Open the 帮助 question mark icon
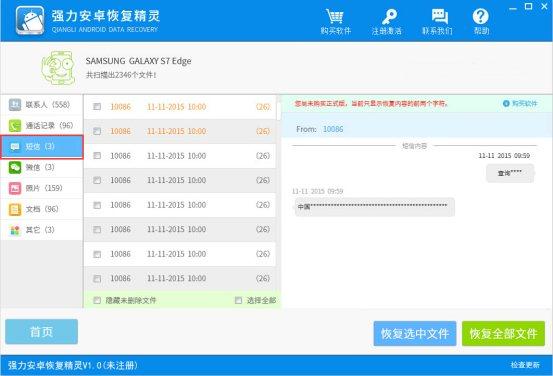This screenshot has height=376, width=553. (x=481, y=17)
